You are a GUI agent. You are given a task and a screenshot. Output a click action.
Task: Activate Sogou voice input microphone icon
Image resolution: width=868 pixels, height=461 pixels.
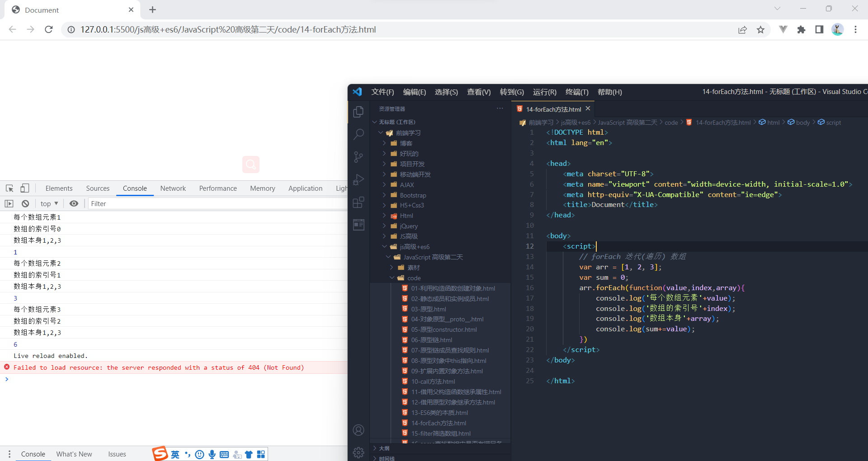[212, 454]
